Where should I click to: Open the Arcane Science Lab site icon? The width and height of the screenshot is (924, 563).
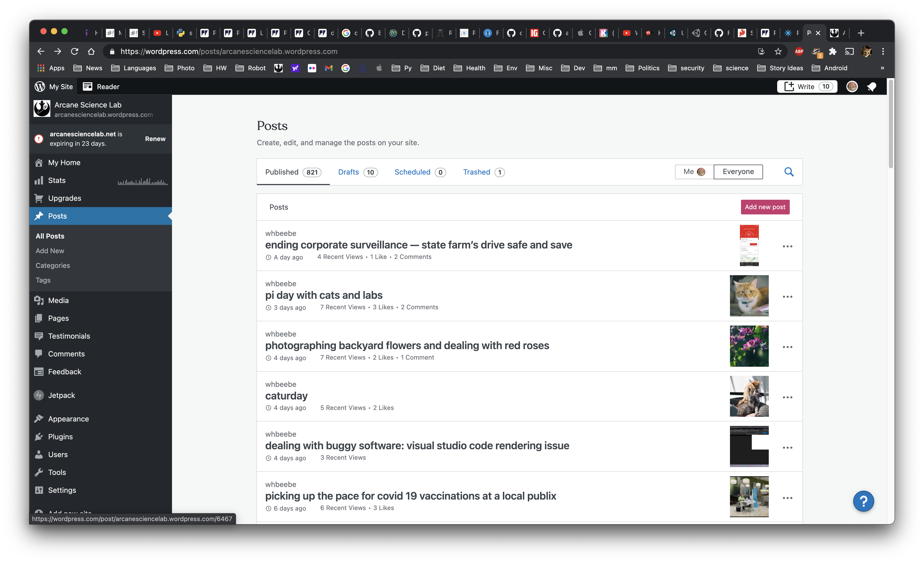coord(42,109)
